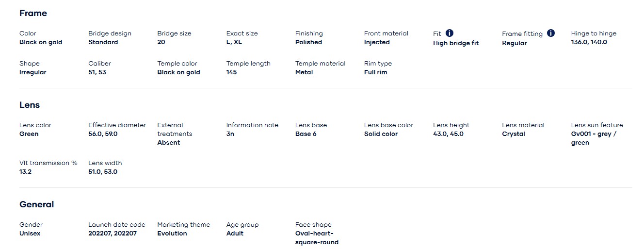The width and height of the screenshot is (644, 251).
Task: Select the Vlt transmission % label
Action: [x=48, y=163]
